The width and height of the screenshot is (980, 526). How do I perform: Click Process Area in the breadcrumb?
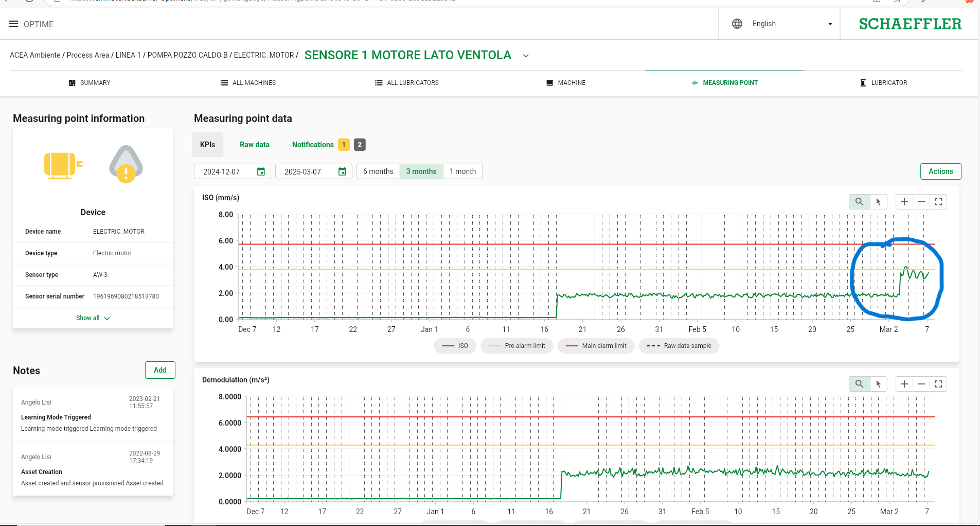(88, 55)
